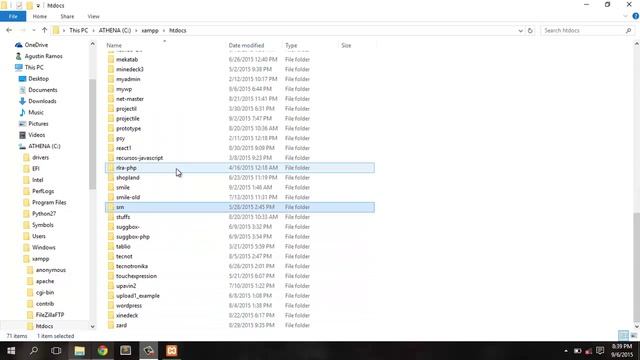Select the xinedeck folder name
Screen dimensions: 640x360
[127, 315]
